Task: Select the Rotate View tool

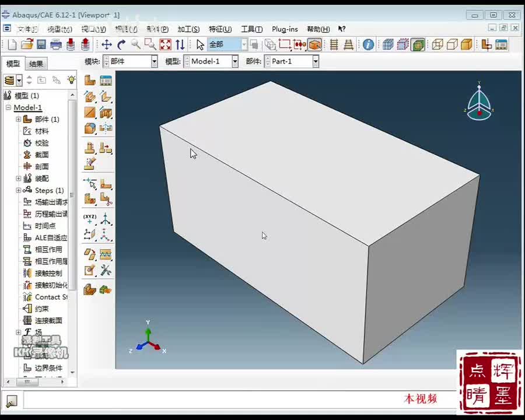Action: click(x=121, y=44)
